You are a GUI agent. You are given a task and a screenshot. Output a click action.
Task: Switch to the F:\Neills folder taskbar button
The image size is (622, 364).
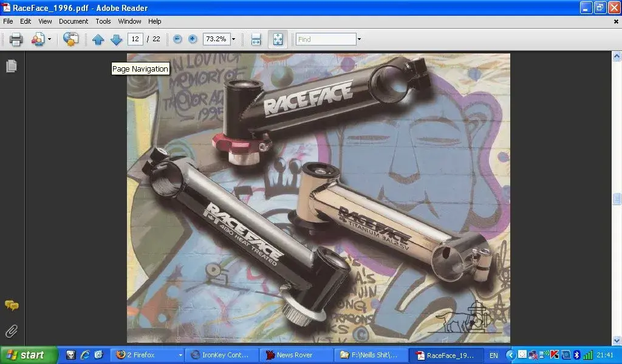coord(371,355)
